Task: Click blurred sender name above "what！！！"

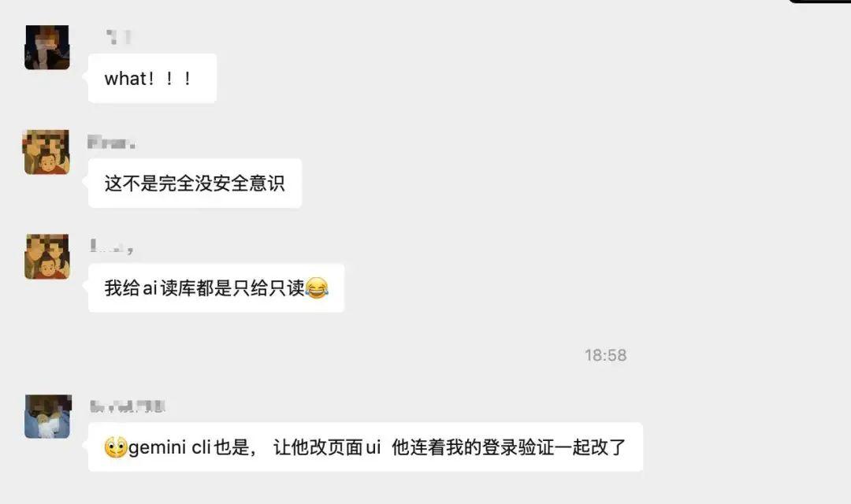Action: click(x=118, y=37)
